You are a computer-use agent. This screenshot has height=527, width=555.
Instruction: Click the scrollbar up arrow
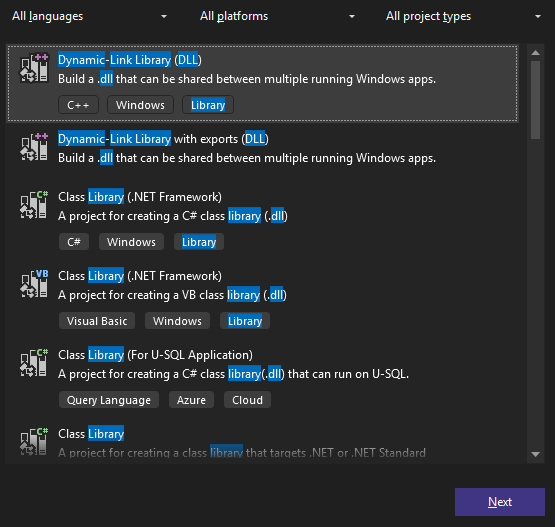536,53
